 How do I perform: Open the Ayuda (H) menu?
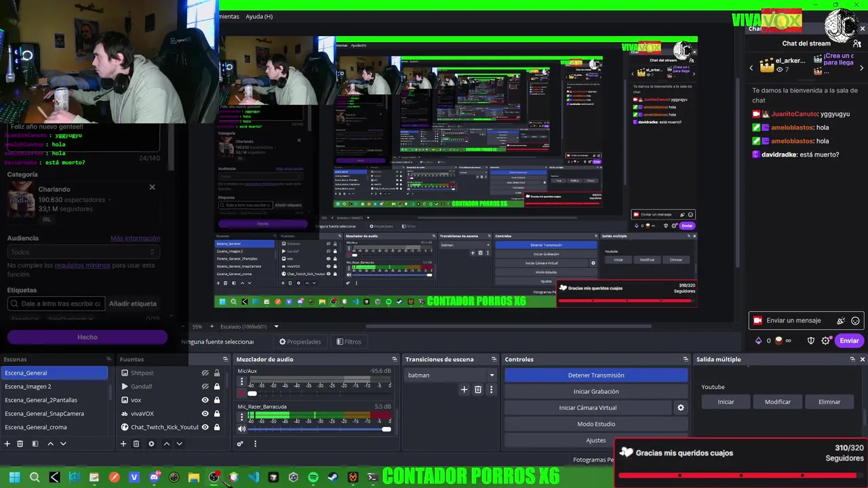259,16
